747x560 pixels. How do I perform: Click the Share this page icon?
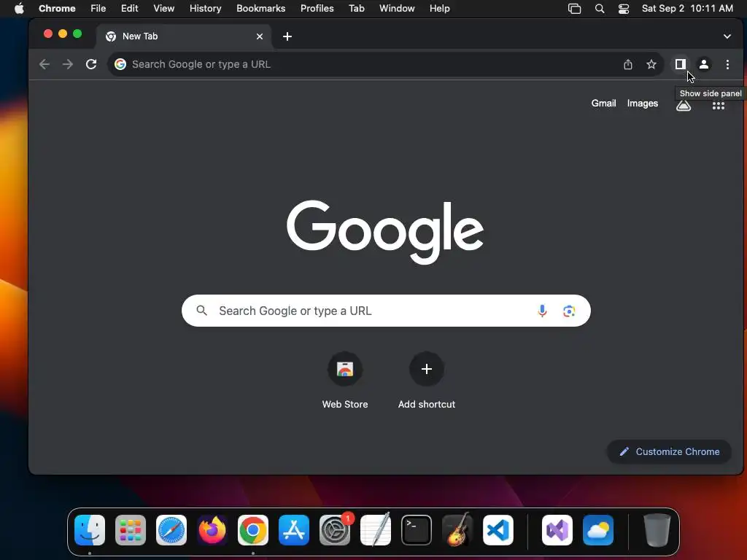[628, 64]
